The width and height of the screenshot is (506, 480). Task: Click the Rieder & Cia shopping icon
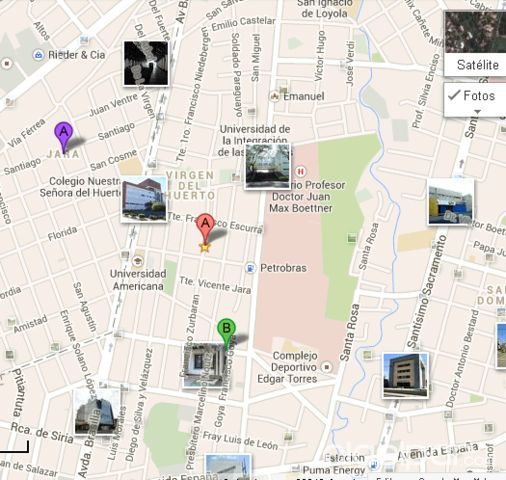39,55
